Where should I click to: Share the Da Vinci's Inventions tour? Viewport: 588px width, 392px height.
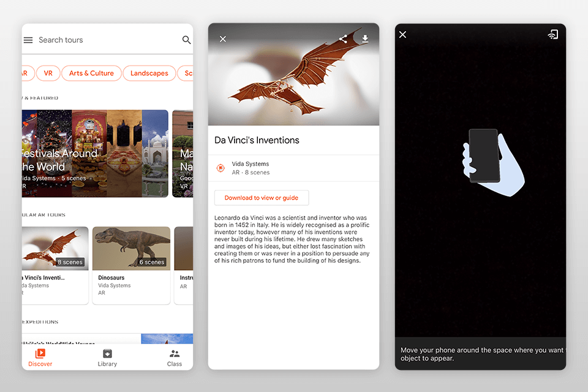tap(343, 39)
